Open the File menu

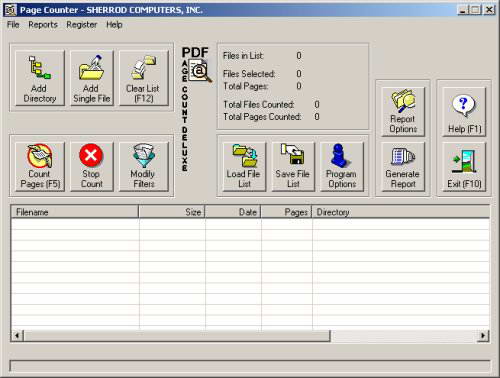pyautogui.click(x=13, y=25)
